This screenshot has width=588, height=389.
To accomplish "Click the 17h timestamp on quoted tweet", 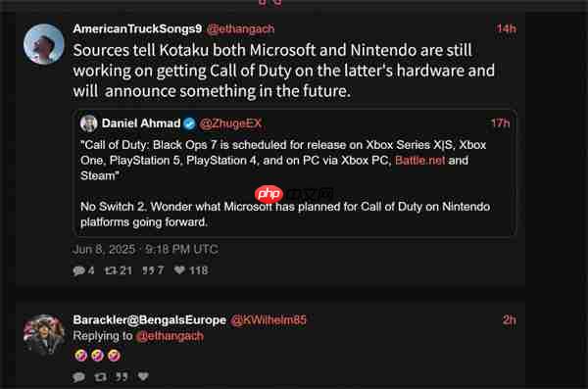I will pyautogui.click(x=500, y=123).
